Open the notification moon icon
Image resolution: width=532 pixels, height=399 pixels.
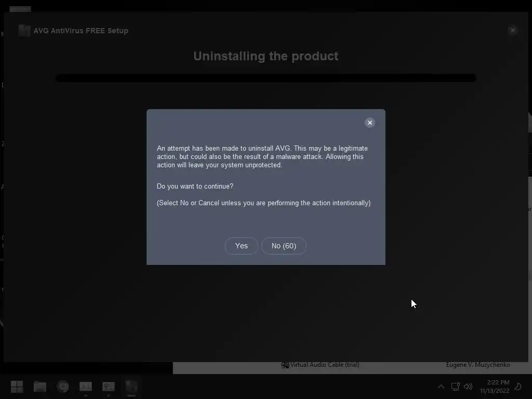click(518, 387)
